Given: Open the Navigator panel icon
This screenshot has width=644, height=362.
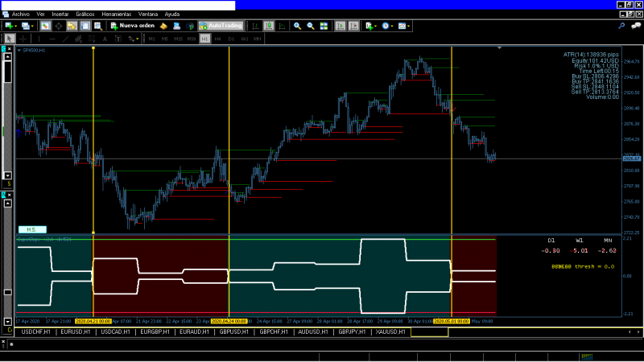Looking at the screenshot, I should [72, 26].
